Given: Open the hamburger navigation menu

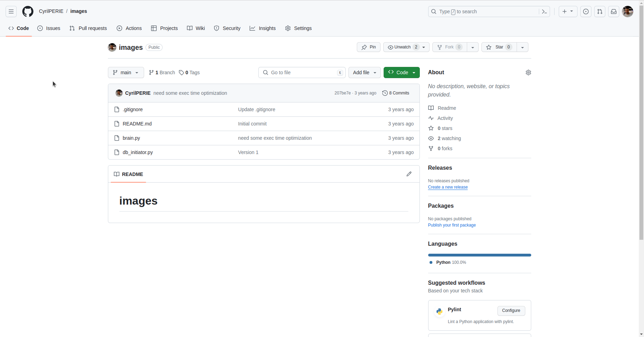Looking at the screenshot, I should tap(11, 12).
